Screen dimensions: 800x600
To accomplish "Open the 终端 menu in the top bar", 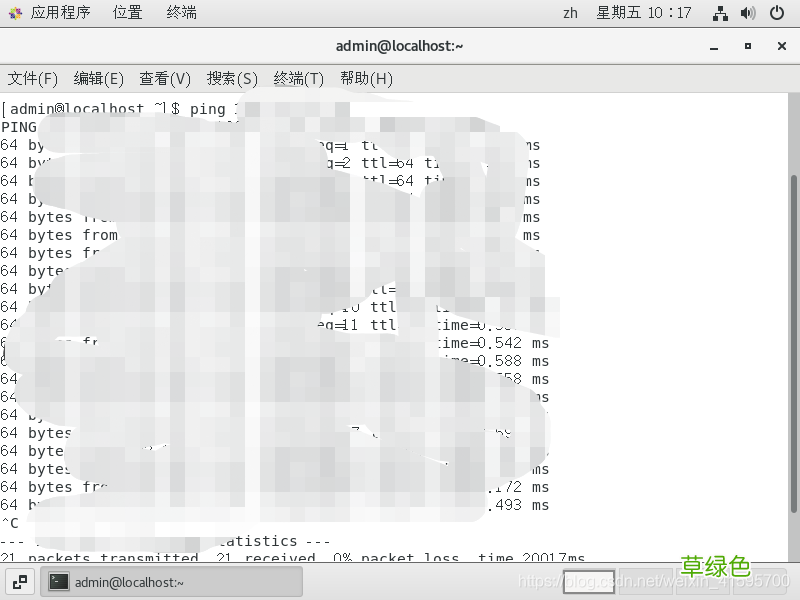I will 180,12.
